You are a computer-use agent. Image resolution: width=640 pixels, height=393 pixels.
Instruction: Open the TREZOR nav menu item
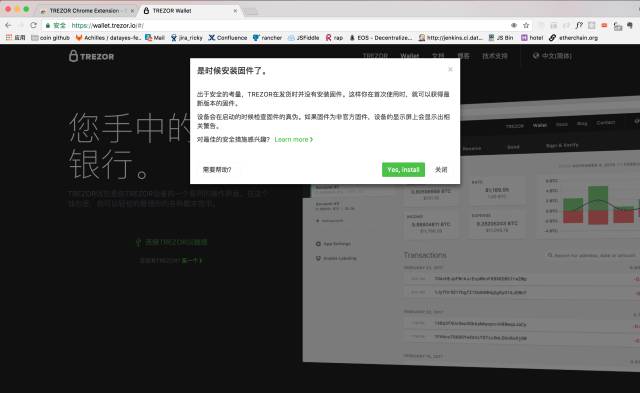tap(376, 56)
